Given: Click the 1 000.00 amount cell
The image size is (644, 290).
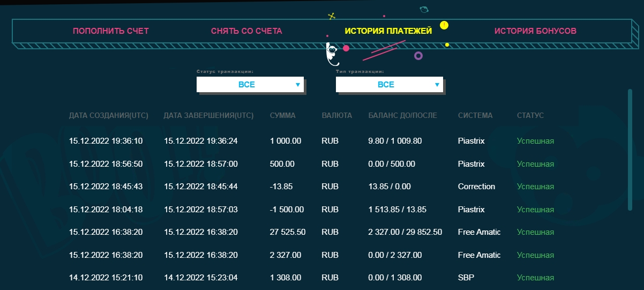Looking at the screenshot, I should [x=286, y=141].
